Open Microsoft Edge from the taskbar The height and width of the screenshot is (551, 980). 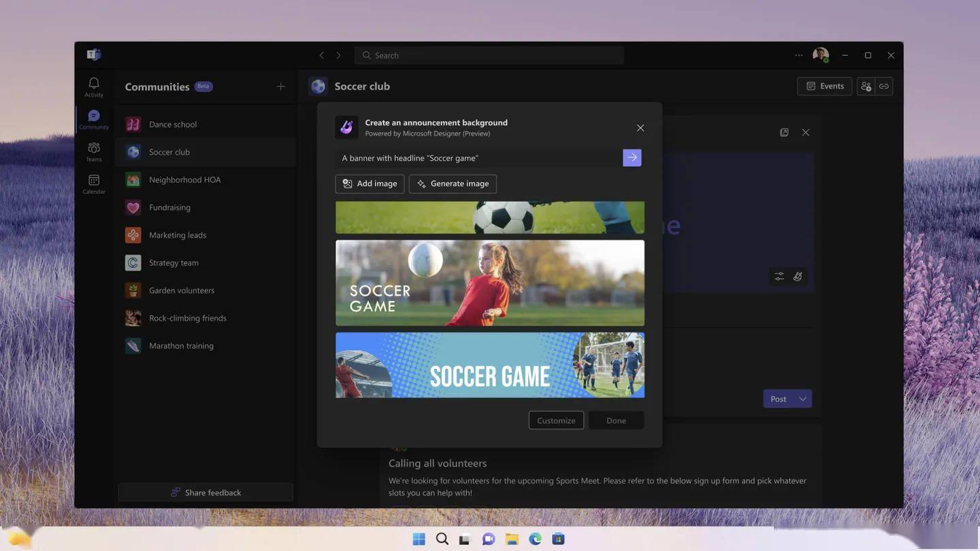point(535,539)
